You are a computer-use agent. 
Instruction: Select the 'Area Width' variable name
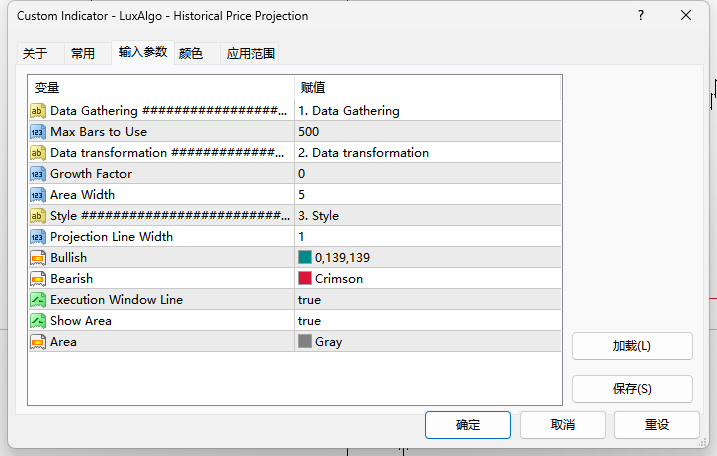pyautogui.click(x=82, y=195)
